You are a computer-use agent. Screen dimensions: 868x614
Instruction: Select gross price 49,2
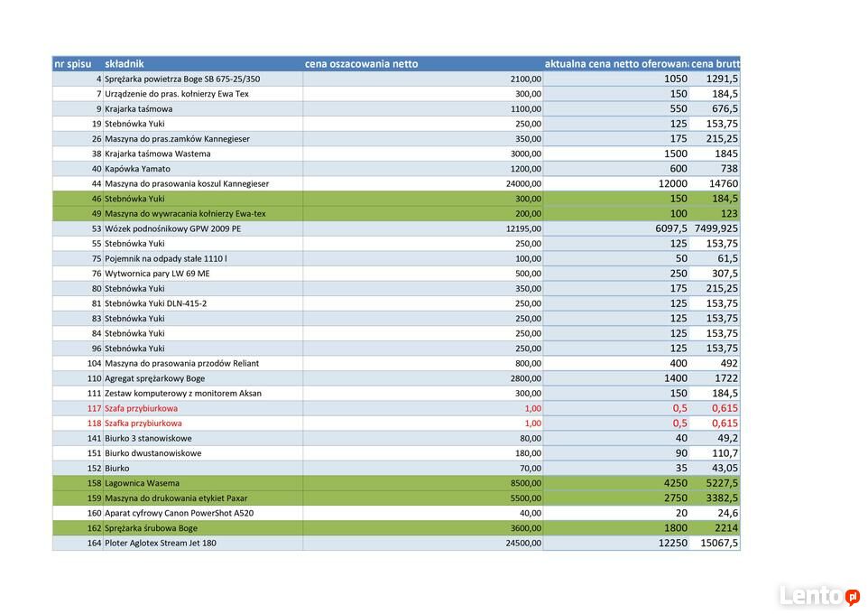[728, 438]
